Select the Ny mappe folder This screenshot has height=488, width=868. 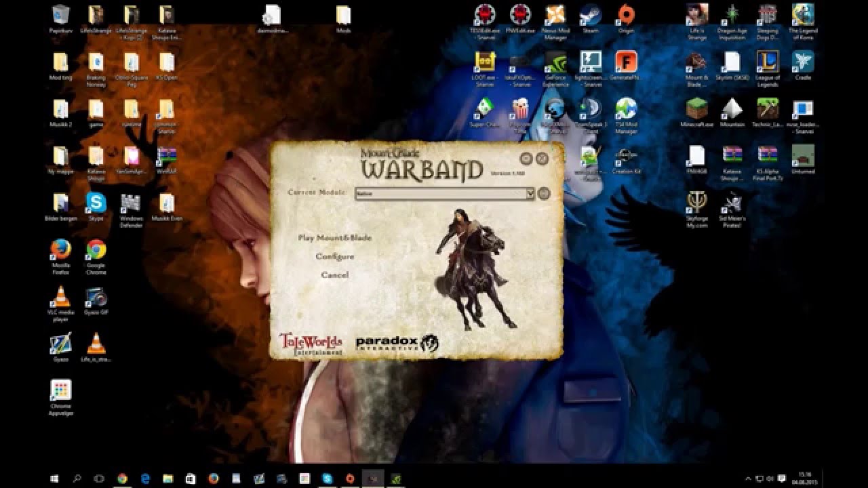60,159
